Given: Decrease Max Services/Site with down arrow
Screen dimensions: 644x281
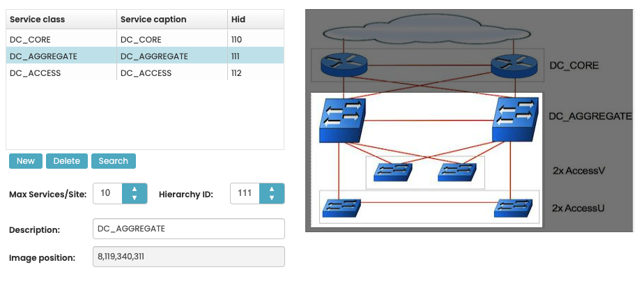Looking at the screenshot, I should 135,199.
